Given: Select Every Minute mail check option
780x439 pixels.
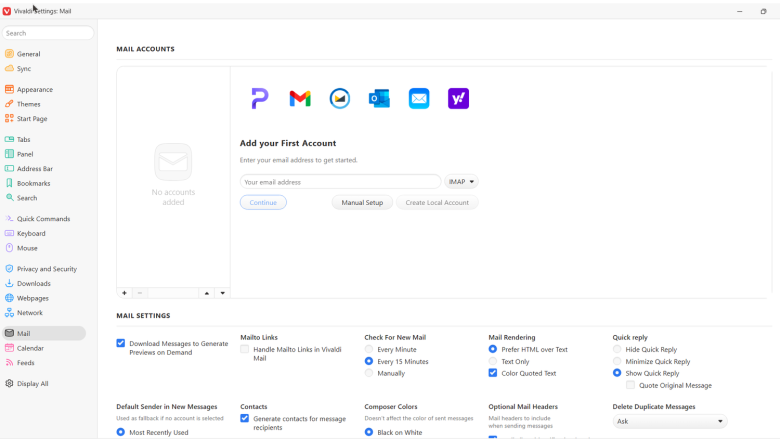Looking at the screenshot, I should click(x=369, y=350).
